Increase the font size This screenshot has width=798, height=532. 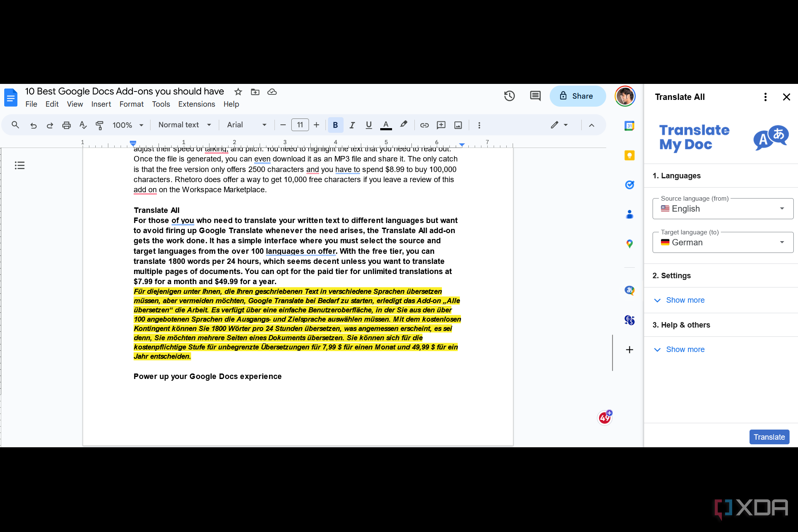pos(317,125)
